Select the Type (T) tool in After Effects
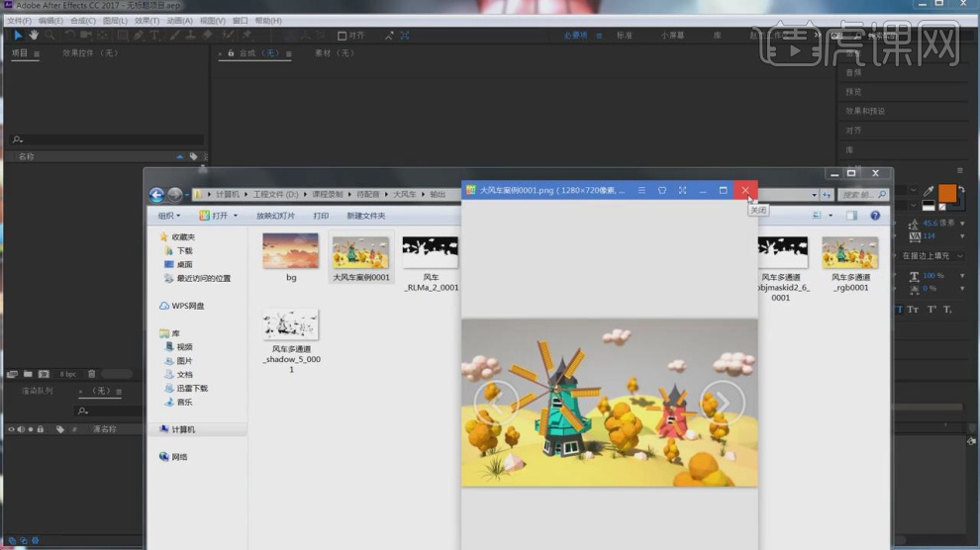This screenshot has width=980, height=550. 154,36
